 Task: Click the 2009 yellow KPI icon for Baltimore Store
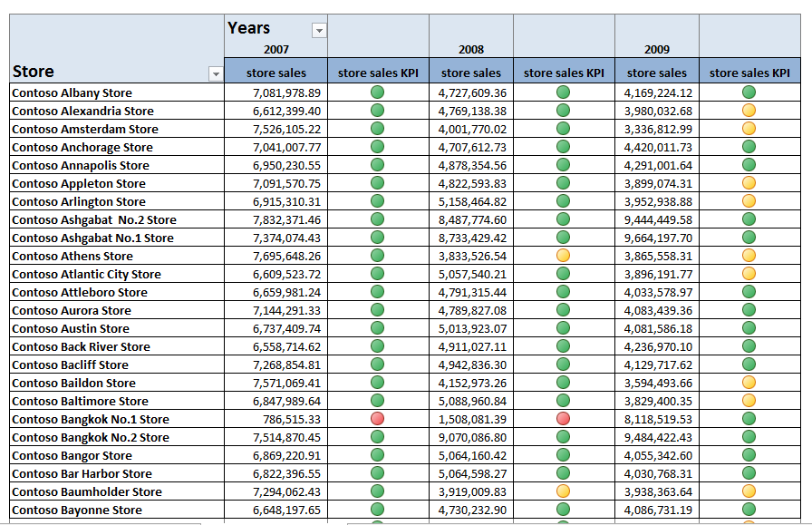749,401
